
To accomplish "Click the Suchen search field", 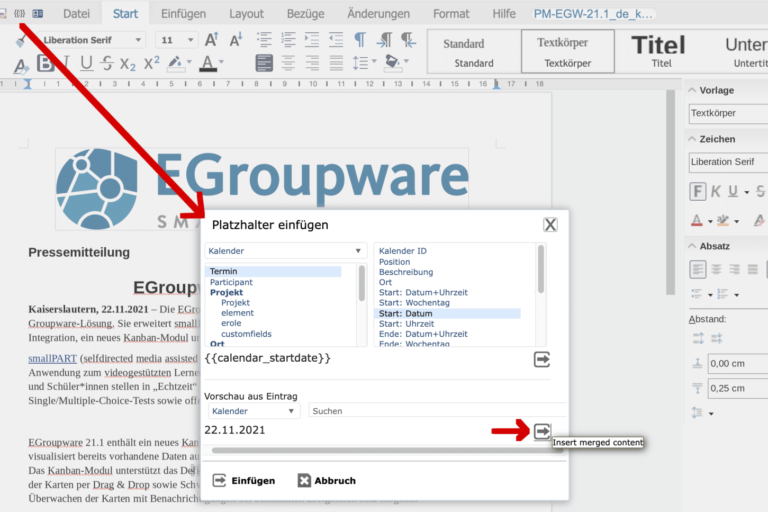I will coord(435,411).
